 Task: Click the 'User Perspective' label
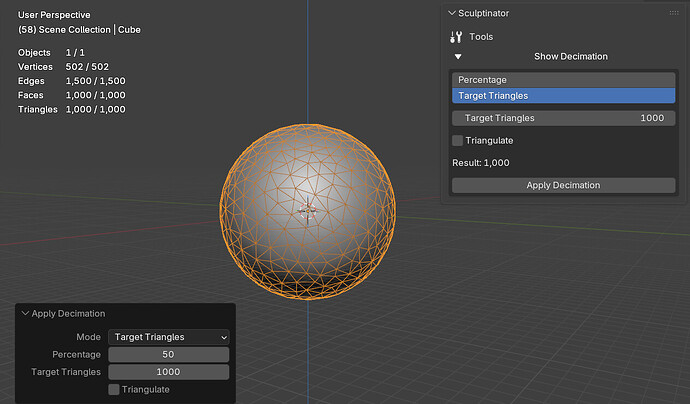point(54,15)
